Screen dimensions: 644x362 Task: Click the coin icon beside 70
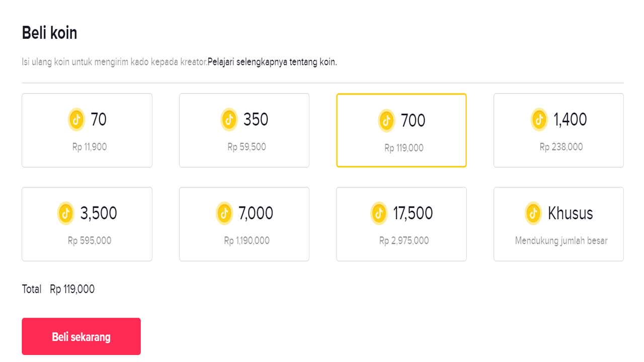coord(76,120)
